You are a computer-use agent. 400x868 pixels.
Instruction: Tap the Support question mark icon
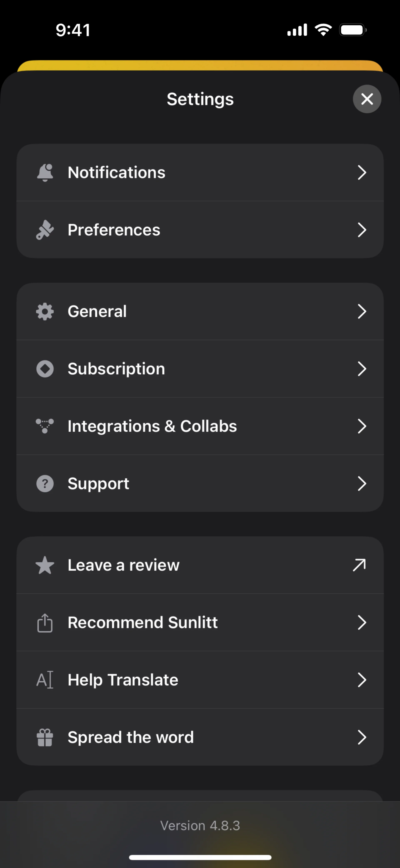(x=45, y=484)
